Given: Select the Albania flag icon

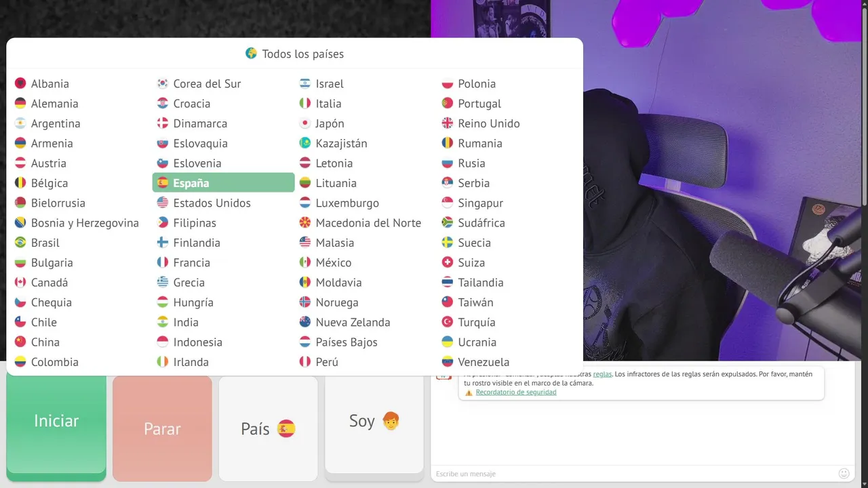Looking at the screenshot, I should pyautogui.click(x=20, y=83).
